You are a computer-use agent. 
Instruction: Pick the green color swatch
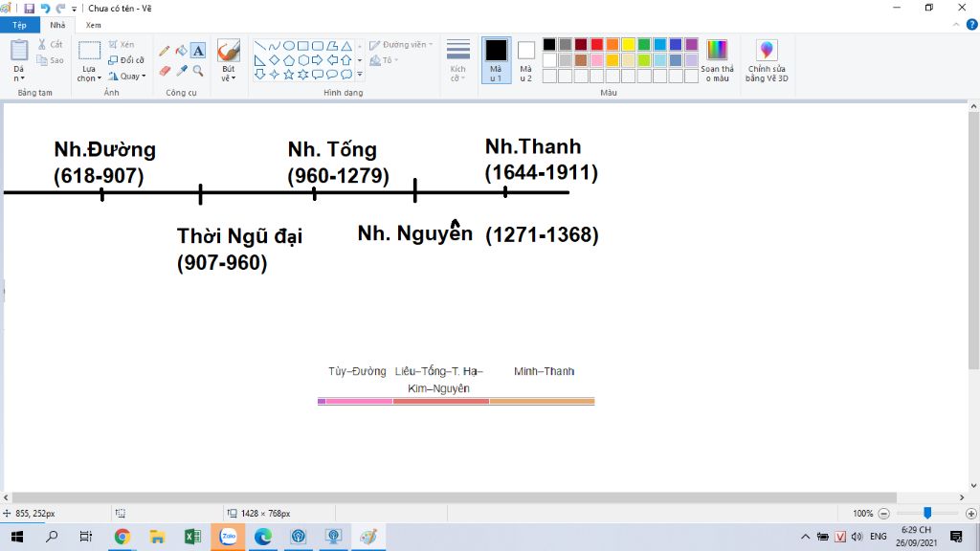(644, 44)
